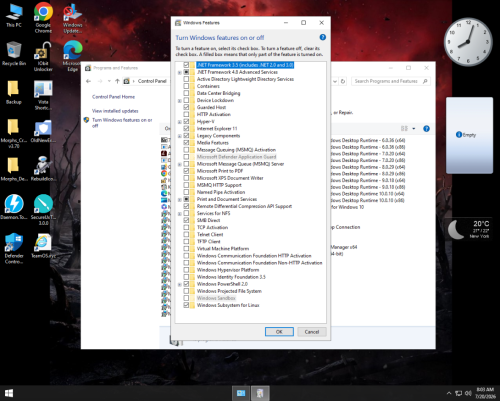Screen dimensions: 500x401
Task: Open the Recycle Bin
Action: click(x=14, y=53)
